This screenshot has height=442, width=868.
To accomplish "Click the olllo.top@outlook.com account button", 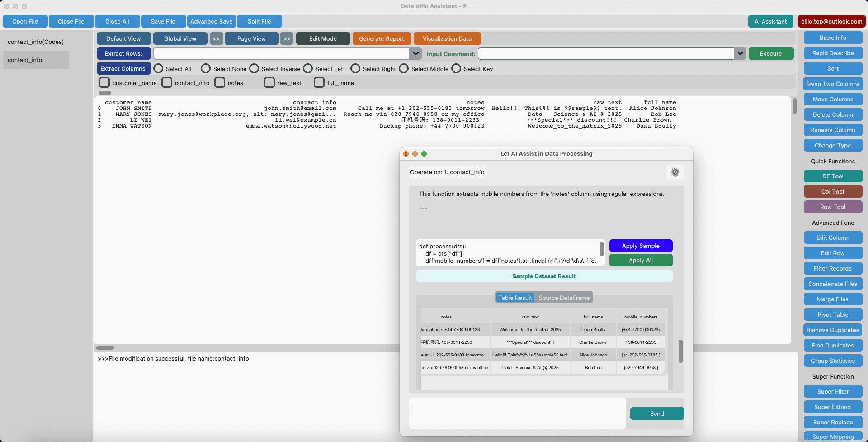I will (x=831, y=21).
